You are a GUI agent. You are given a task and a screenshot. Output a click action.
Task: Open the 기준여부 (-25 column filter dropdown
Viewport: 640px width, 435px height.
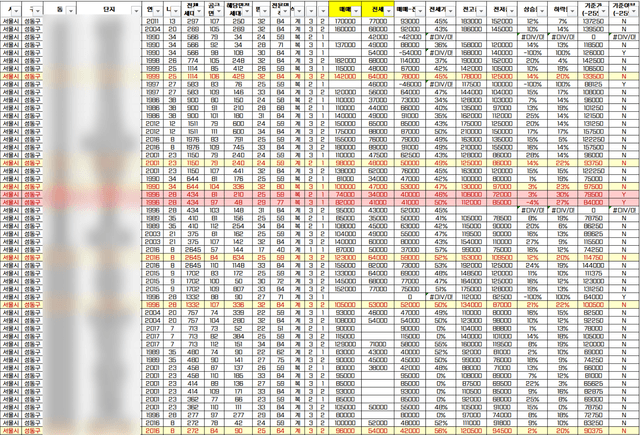coord(634,11)
